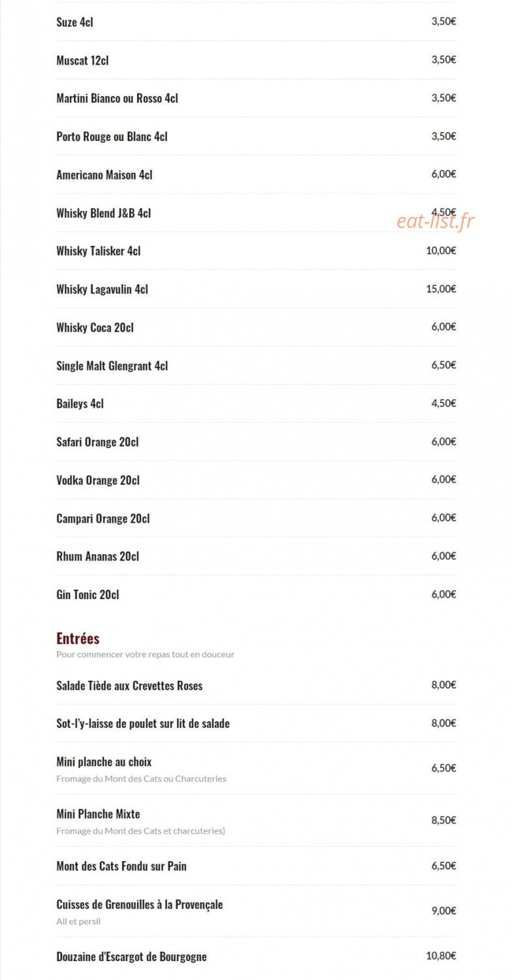The height and width of the screenshot is (980, 512).
Task: Select the Mini Planche Mixte item
Action: coord(98,815)
